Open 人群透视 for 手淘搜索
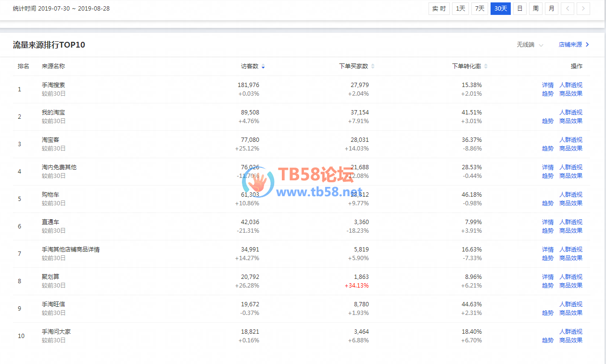This screenshot has width=606, height=364. coord(571,85)
